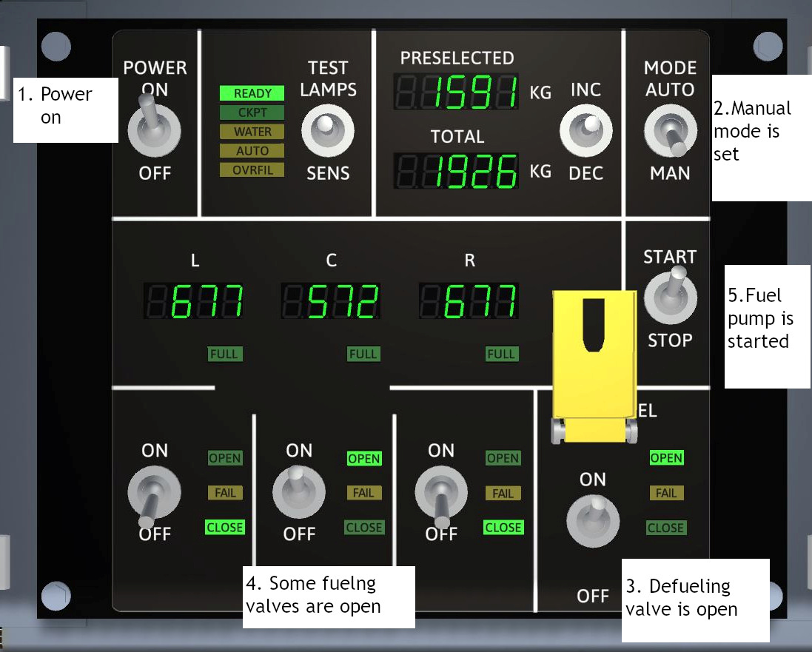This screenshot has height=652, width=812.
Task: Toggle the right tank valve switch
Action: (441, 492)
